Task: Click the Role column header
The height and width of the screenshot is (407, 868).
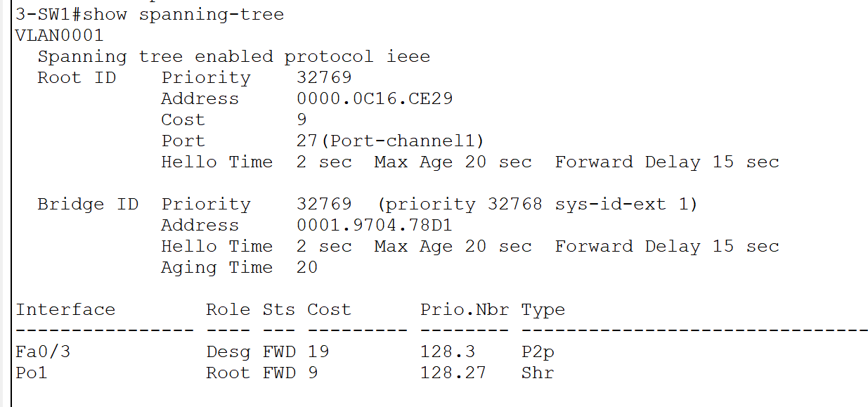Action: (x=228, y=309)
